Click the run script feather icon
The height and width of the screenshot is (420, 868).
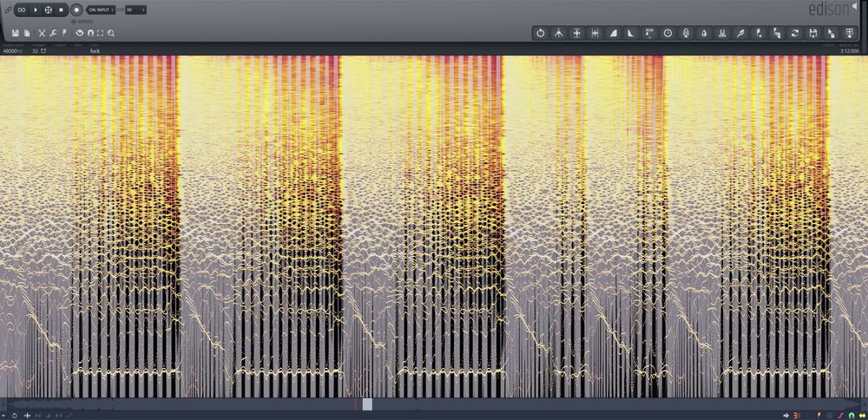click(x=740, y=33)
